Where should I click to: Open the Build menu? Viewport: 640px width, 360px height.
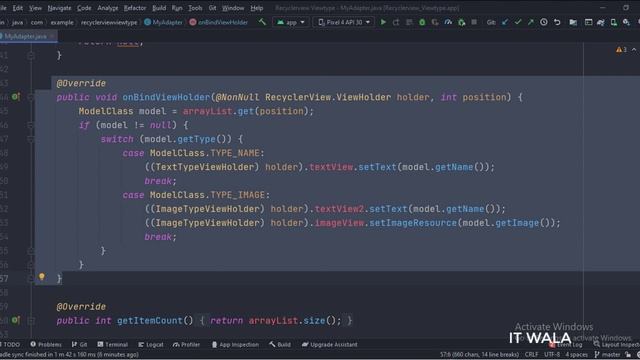coord(159,8)
